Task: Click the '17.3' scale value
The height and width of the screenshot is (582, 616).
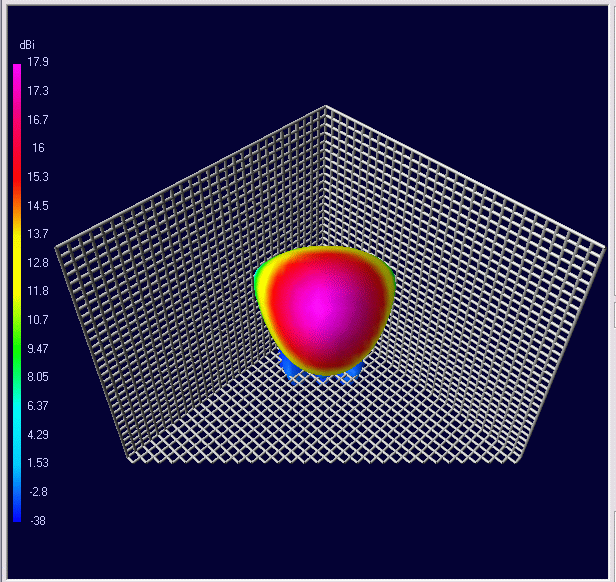Action: [x=38, y=91]
